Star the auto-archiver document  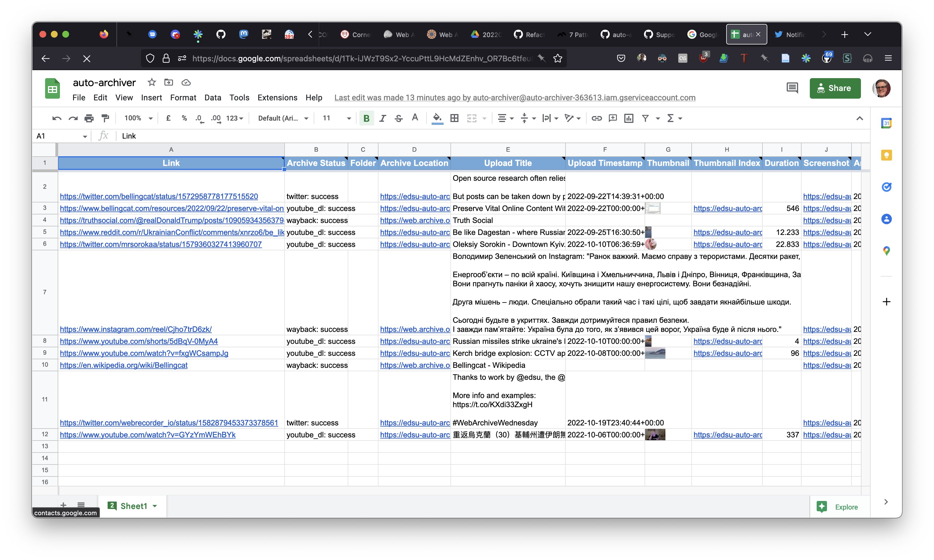[152, 82]
